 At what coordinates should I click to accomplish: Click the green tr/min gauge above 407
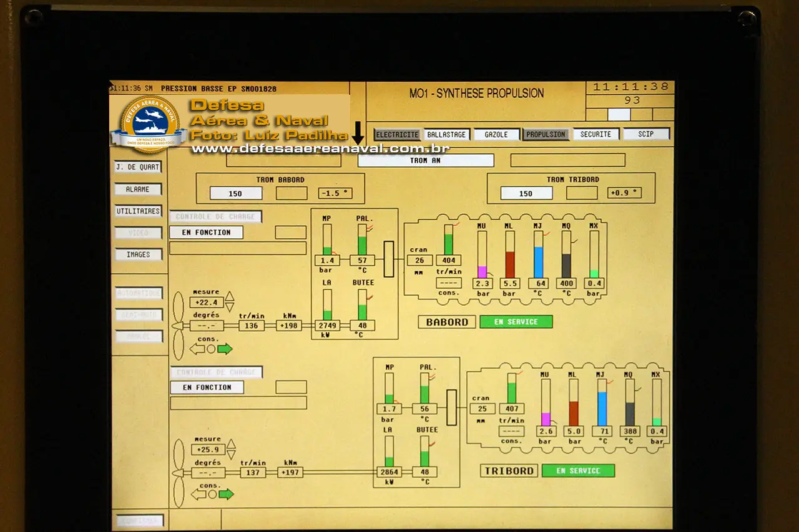512,388
